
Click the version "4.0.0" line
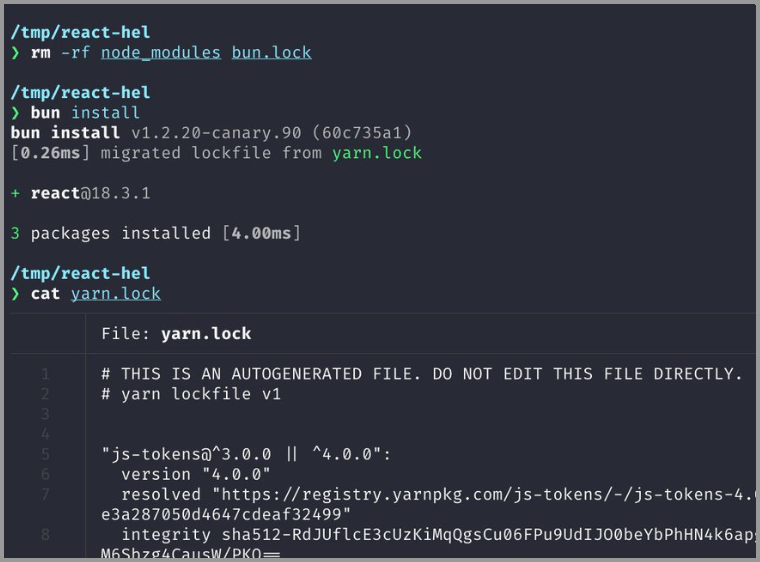coord(196,474)
